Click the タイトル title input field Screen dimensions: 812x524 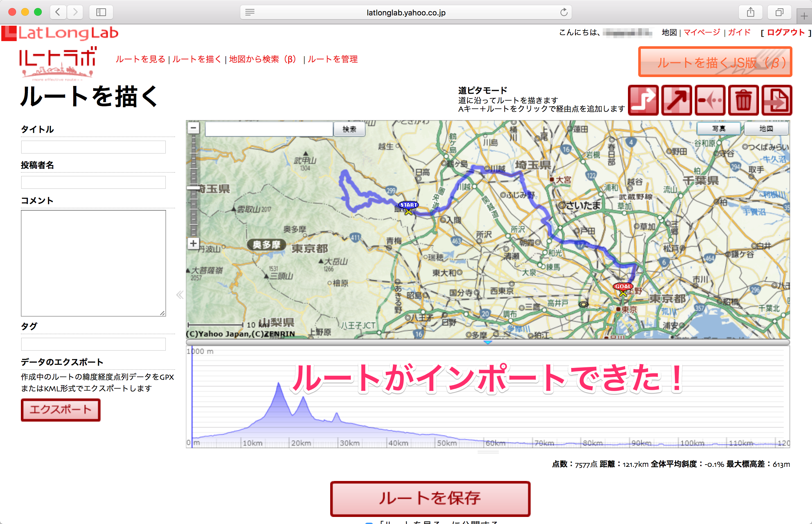(x=93, y=147)
